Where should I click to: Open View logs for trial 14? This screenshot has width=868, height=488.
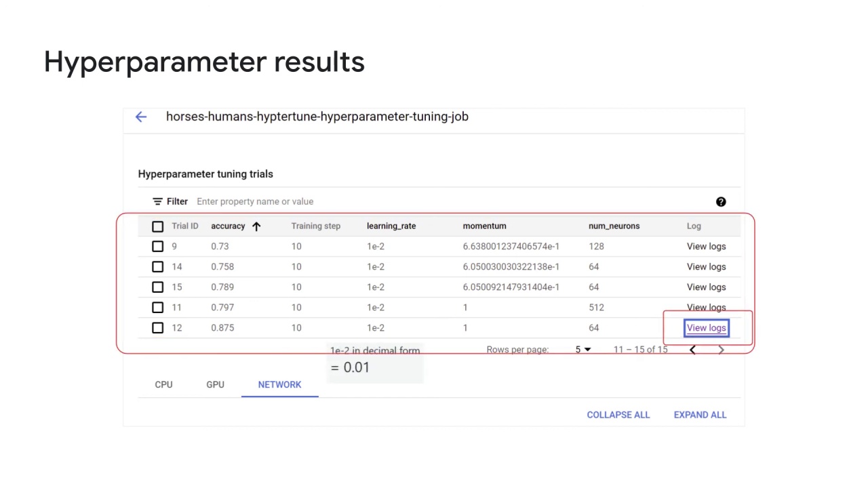coord(706,267)
